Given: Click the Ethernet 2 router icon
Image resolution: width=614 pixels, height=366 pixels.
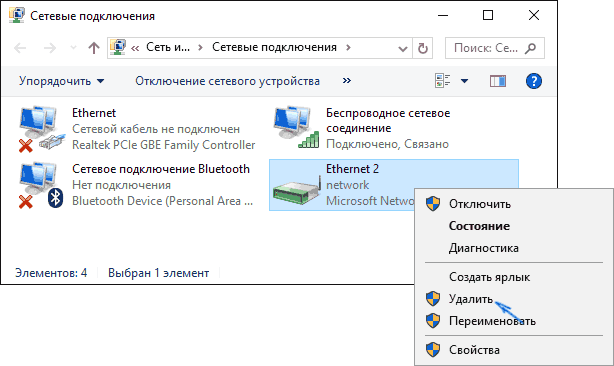Looking at the screenshot, I should [296, 190].
